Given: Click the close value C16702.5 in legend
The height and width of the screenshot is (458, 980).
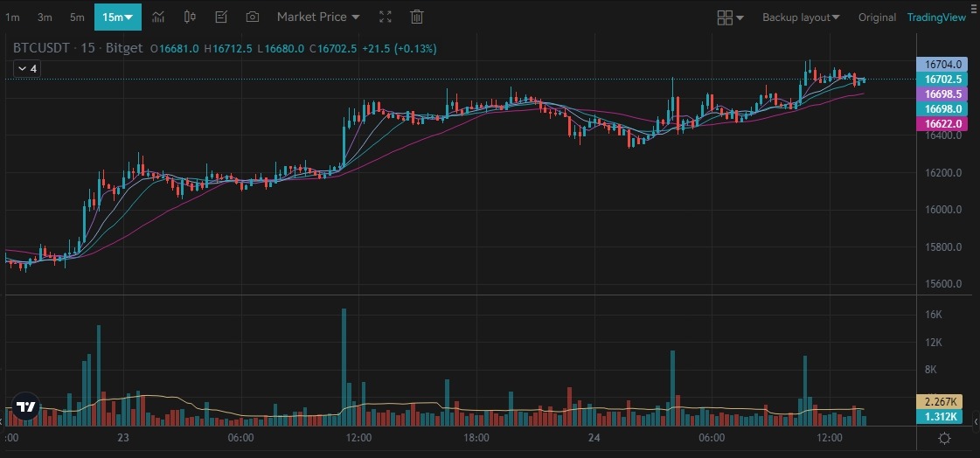Looking at the screenshot, I should click(x=333, y=48).
